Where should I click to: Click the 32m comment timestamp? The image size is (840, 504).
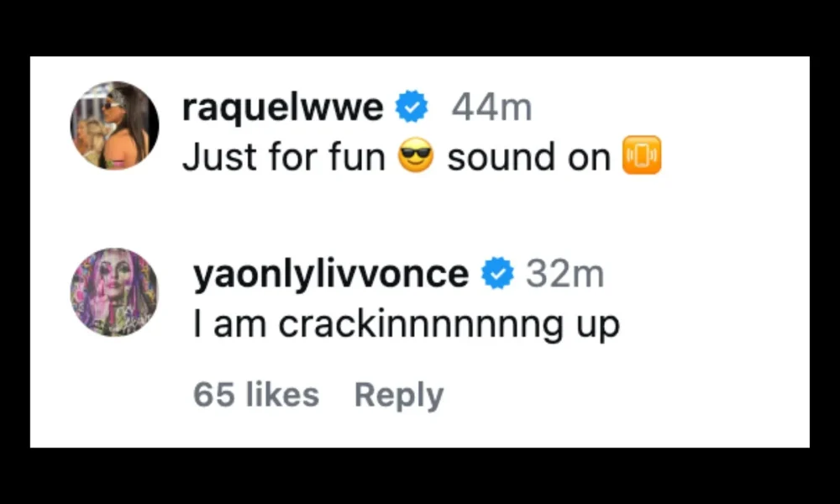564,275
